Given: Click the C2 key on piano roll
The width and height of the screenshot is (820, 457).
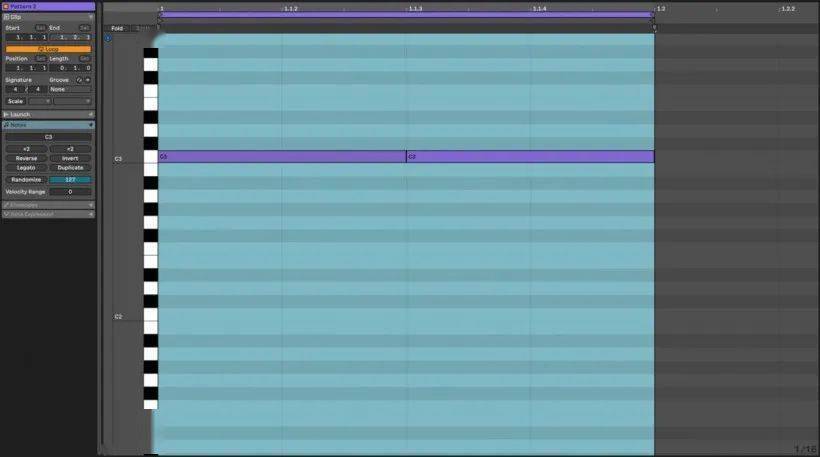Looking at the screenshot, I should coord(150,315).
